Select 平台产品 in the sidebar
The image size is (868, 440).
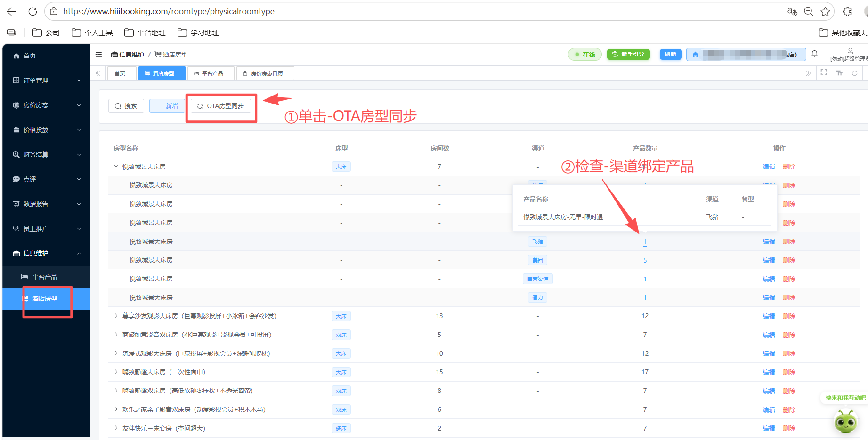(x=44, y=277)
